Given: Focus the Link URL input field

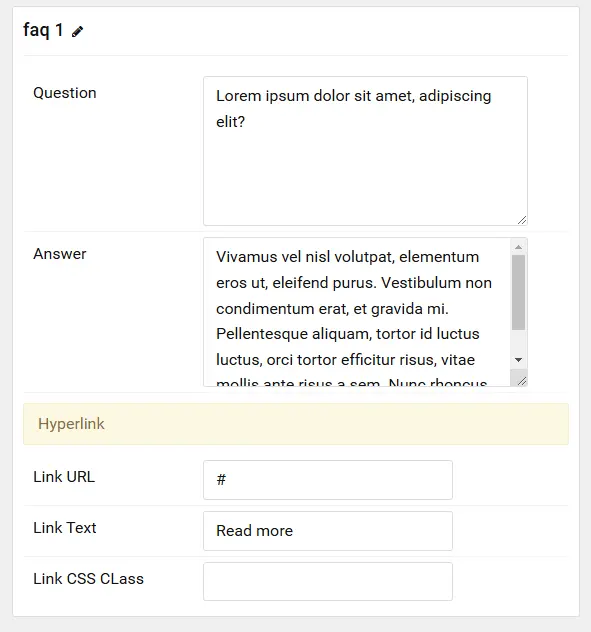Looking at the screenshot, I should tap(328, 480).
